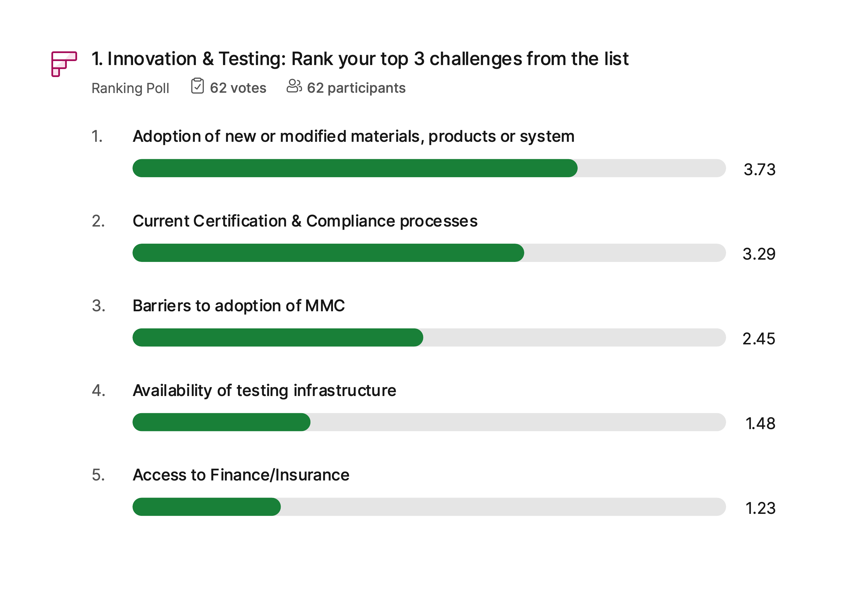The image size is (868, 614).
Task: Click the 62 votes text
Action: click(x=238, y=88)
